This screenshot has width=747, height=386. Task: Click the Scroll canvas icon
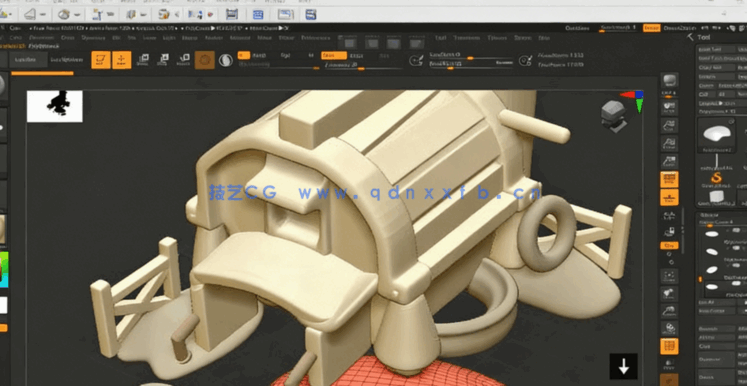669,106
